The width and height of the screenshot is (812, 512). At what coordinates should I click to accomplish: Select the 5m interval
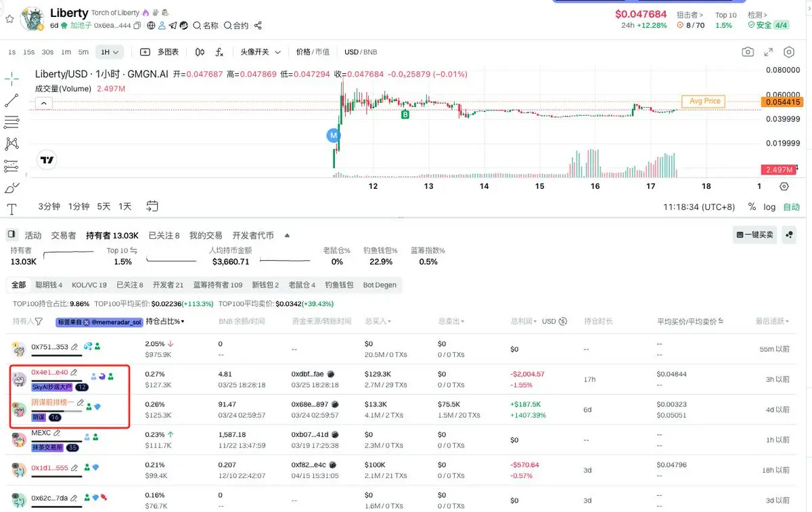pyautogui.click(x=83, y=52)
